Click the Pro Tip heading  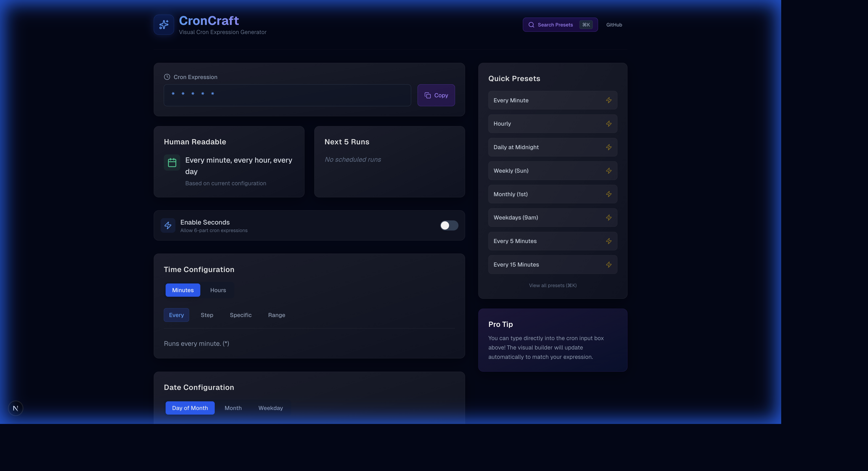[501, 324]
